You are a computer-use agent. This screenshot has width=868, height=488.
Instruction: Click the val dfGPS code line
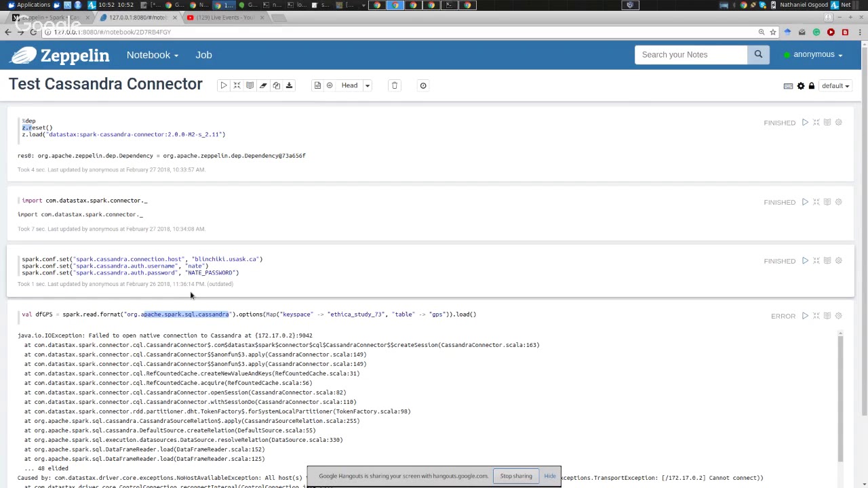[249, 314]
